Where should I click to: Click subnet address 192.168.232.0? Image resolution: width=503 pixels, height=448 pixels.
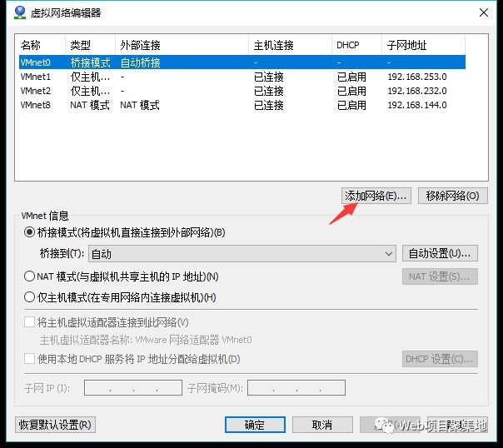417,91
